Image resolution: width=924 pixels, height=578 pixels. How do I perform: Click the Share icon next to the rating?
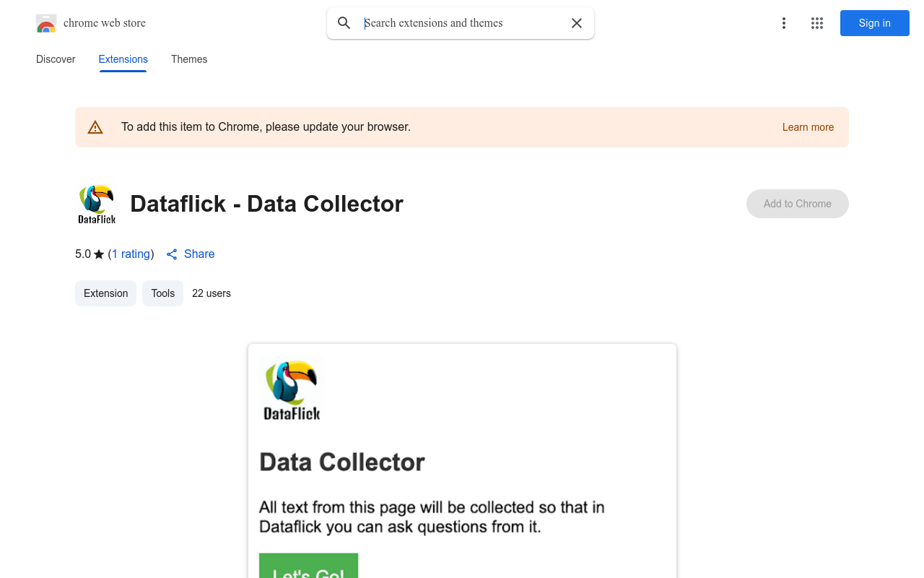[172, 254]
